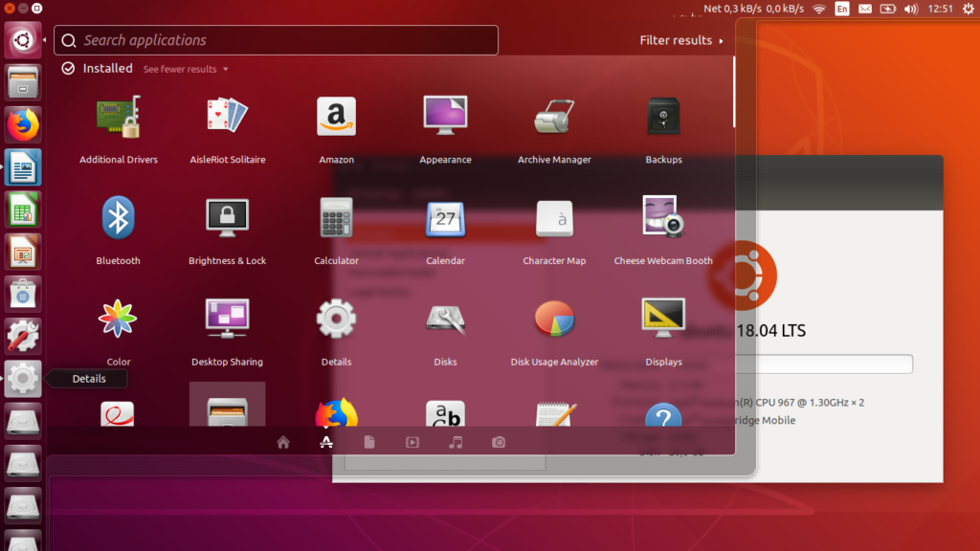Image resolution: width=980 pixels, height=551 pixels.
Task: Open Bluetooth preferences
Action: pyautogui.click(x=118, y=220)
